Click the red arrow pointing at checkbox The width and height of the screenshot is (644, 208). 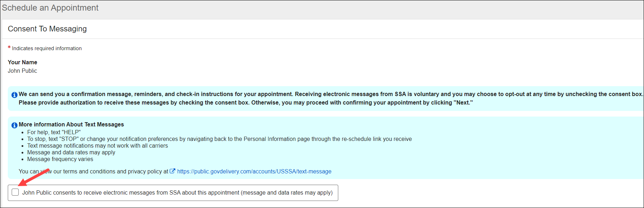click(33, 177)
